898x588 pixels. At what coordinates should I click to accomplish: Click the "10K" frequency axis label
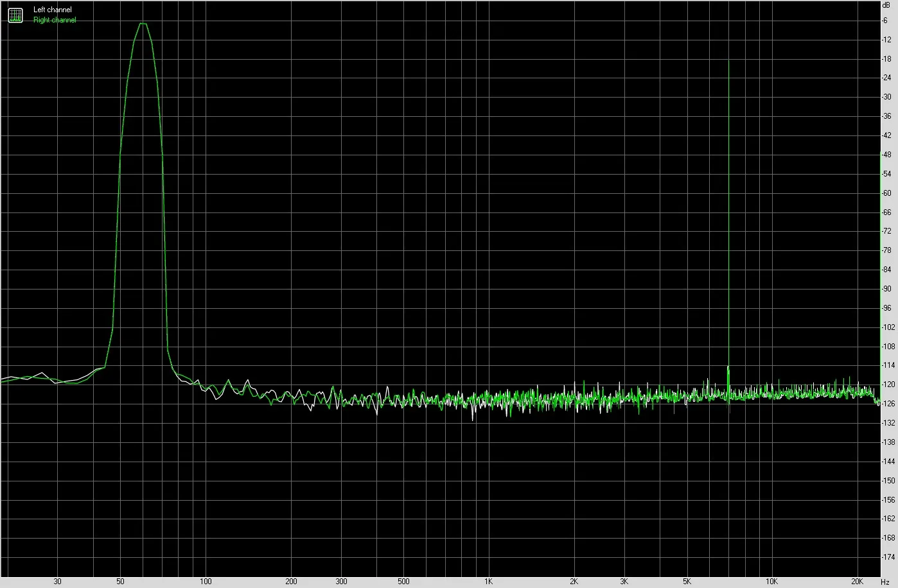772,582
